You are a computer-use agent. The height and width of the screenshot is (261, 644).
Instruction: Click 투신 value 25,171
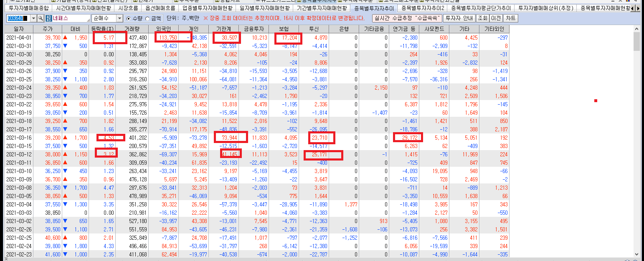[x=319, y=154]
